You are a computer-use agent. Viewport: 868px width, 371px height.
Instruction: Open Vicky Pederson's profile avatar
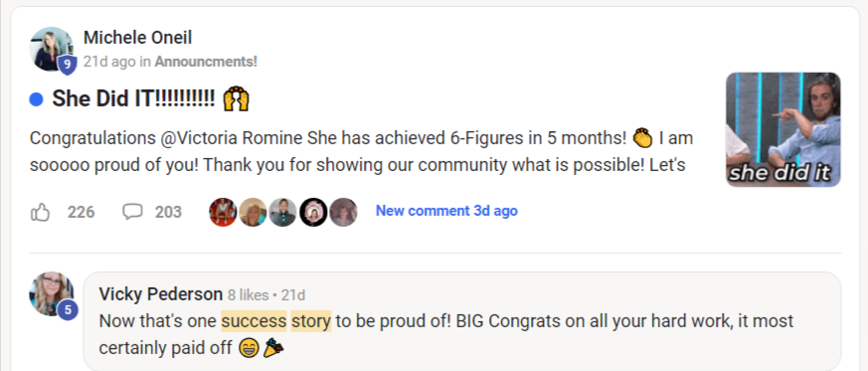point(51,293)
